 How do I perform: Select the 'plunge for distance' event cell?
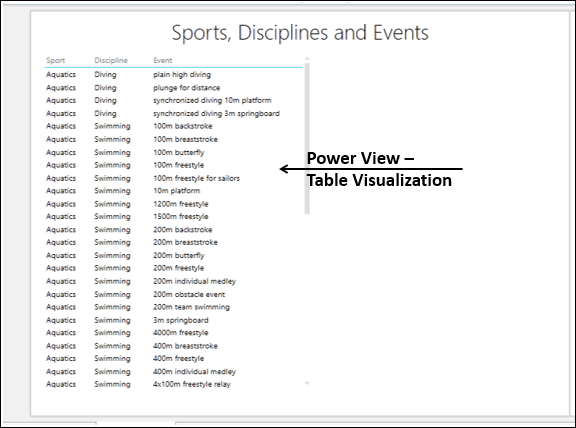187,87
